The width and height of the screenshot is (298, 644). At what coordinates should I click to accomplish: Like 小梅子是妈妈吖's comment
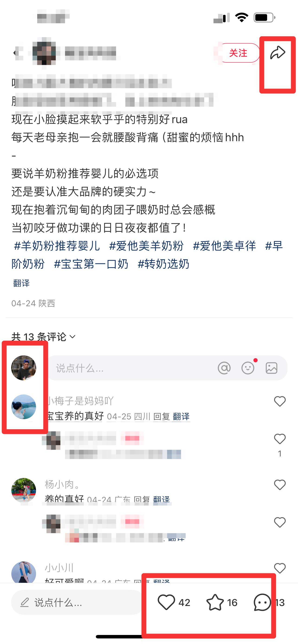click(280, 401)
